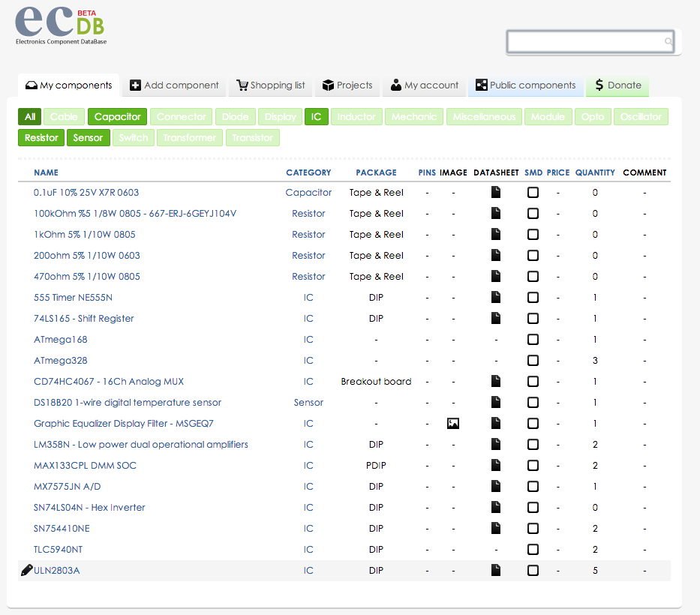Toggle SMD checkbox for TLC5940NT
Image resolution: width=700 pixels, height=615 pixels.
pyautogui.click(x=533, y=549)
